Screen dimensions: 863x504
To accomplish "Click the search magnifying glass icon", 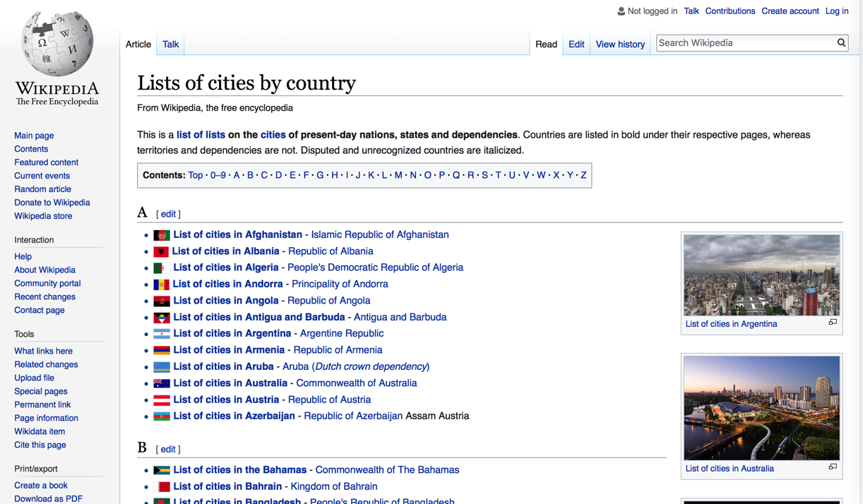I will (841, 43).
